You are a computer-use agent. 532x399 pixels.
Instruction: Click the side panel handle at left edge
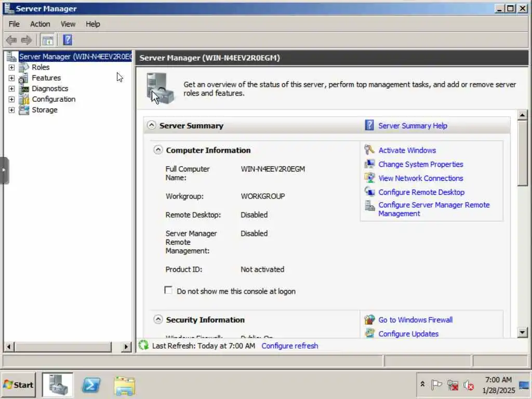(4, 170)
